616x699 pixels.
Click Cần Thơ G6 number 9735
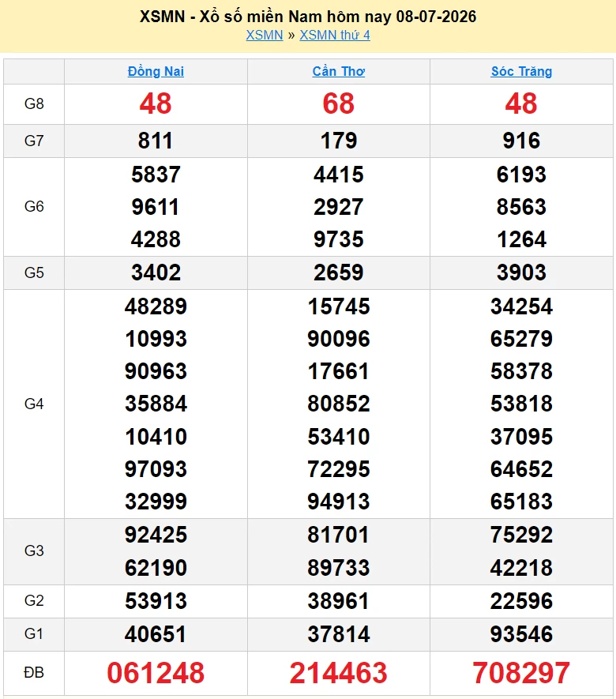pos(339,239)
